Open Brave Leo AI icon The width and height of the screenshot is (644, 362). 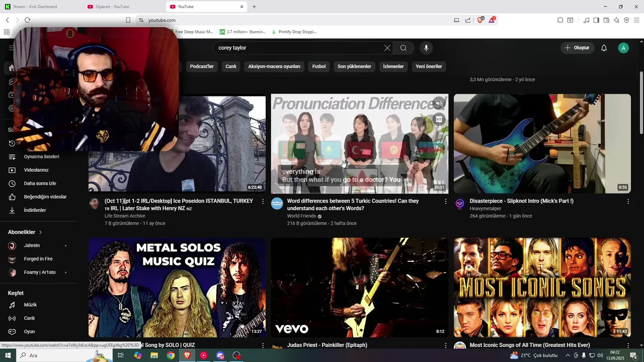pos(616,20)
